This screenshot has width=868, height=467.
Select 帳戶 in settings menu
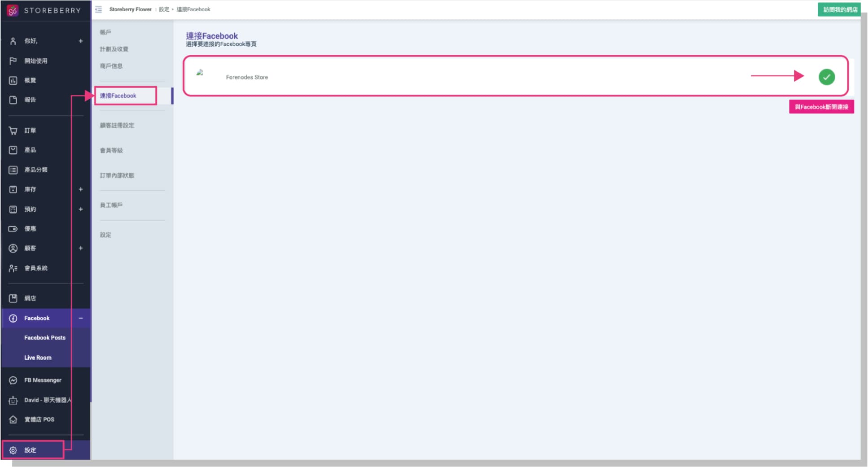105,32
